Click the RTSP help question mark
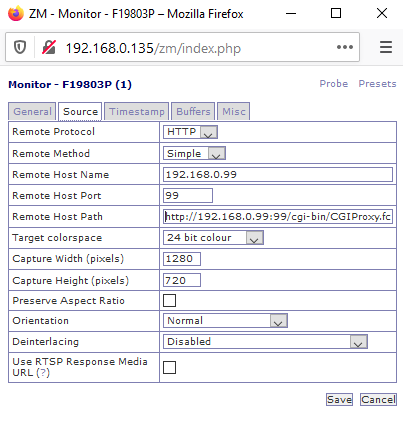The image size is (403, 435). pos(43,372)
